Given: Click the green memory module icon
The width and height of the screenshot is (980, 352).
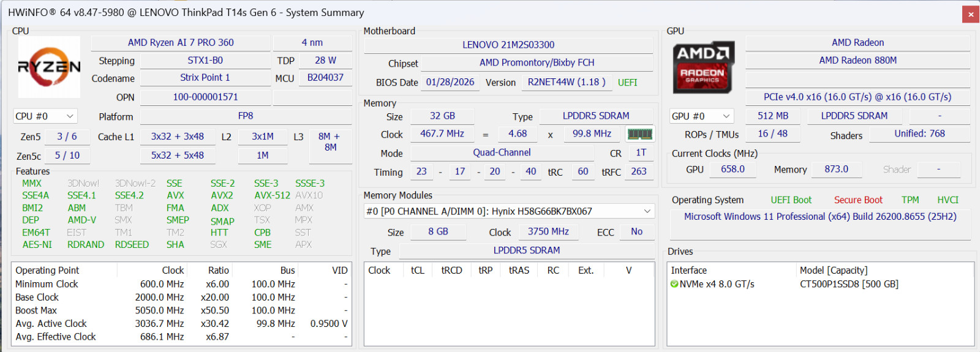Looking at the screenshot, I should coord(639,133).
